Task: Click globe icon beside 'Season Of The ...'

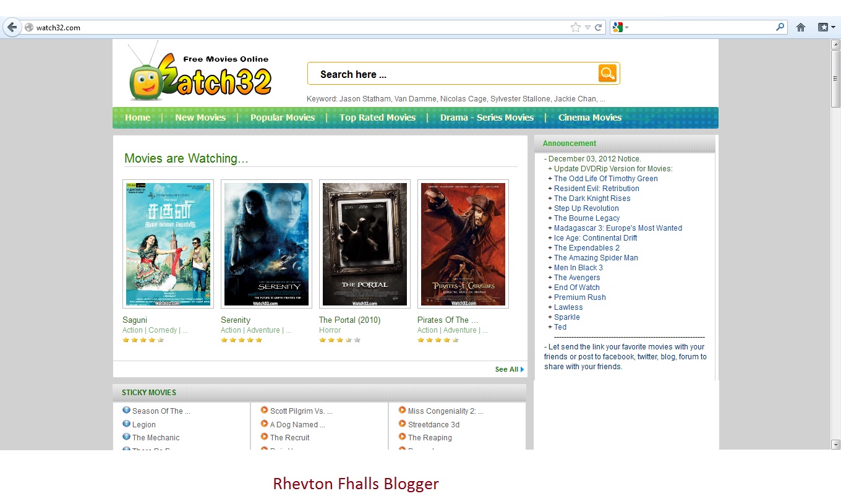Action: click(x=126, y=410)
